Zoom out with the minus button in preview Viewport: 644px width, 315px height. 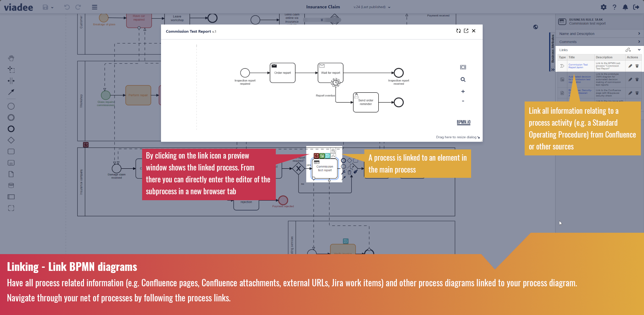(463, 101)
